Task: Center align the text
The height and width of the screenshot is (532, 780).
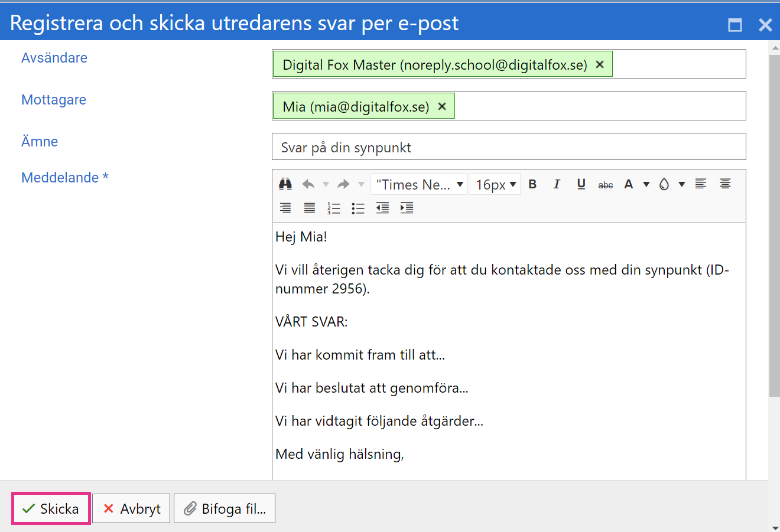Action: (x=725, y=184)
